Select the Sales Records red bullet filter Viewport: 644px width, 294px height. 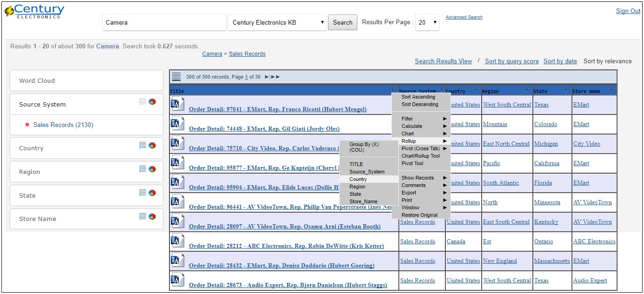point(27,125)
